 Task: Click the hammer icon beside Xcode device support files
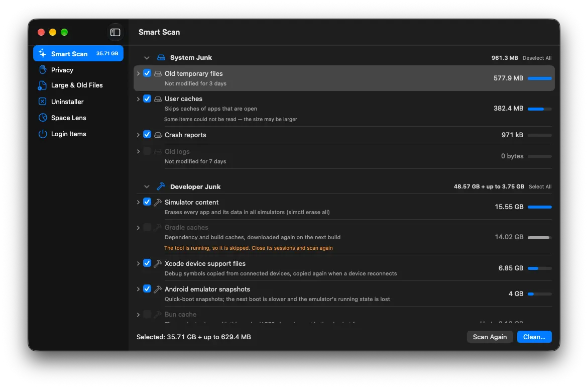click(x=158, y=264)
